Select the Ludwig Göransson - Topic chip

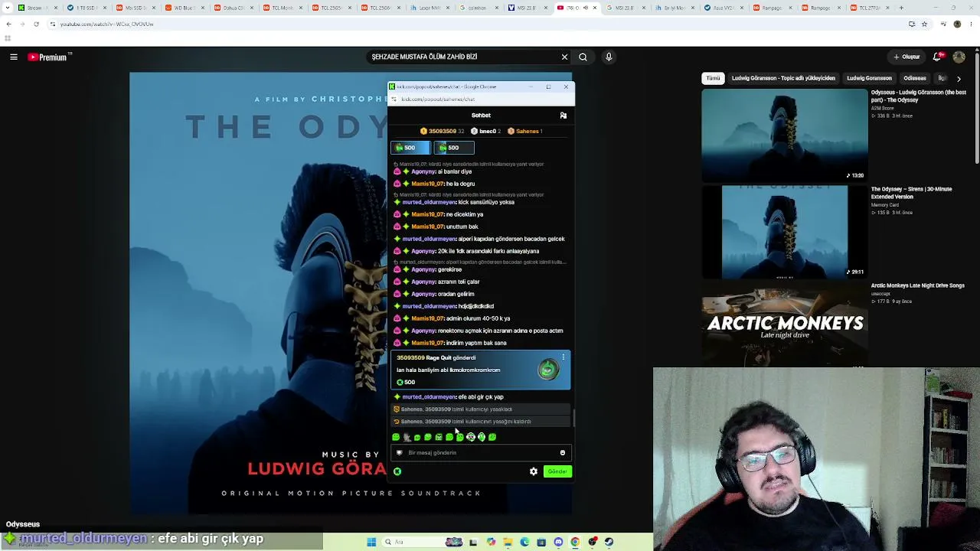click(x=783, y=78)
